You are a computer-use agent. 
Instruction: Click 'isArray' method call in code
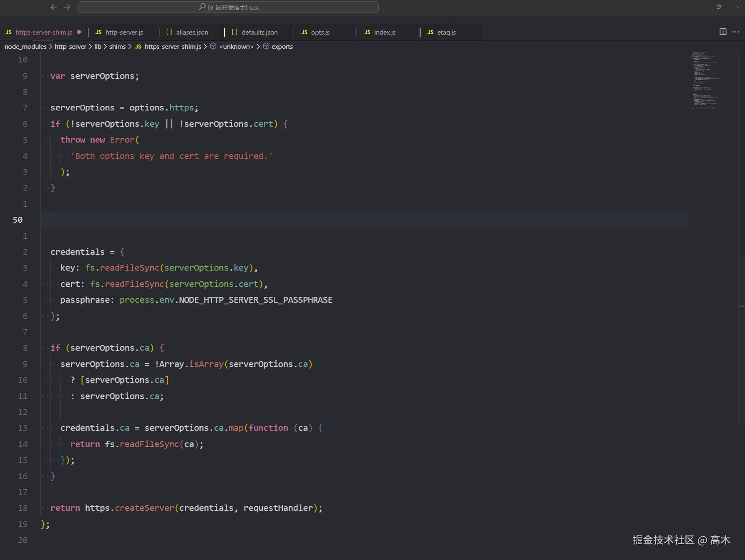[206, 364]
